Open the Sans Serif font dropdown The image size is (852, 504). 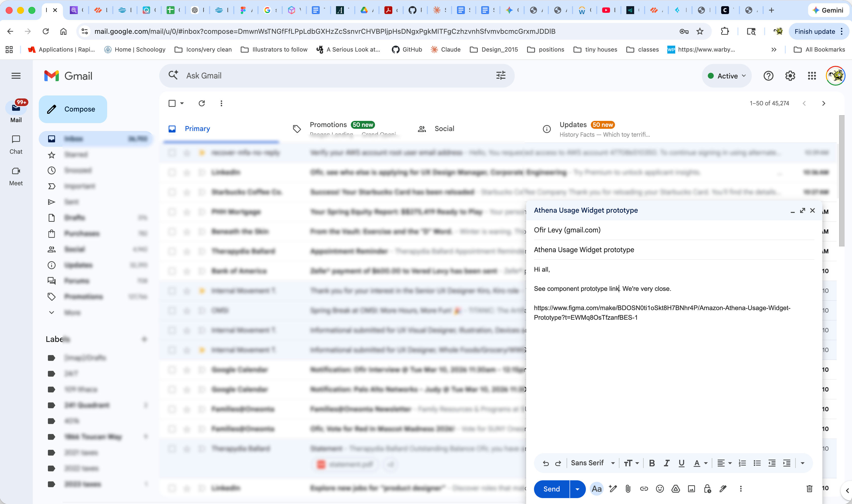592,463
